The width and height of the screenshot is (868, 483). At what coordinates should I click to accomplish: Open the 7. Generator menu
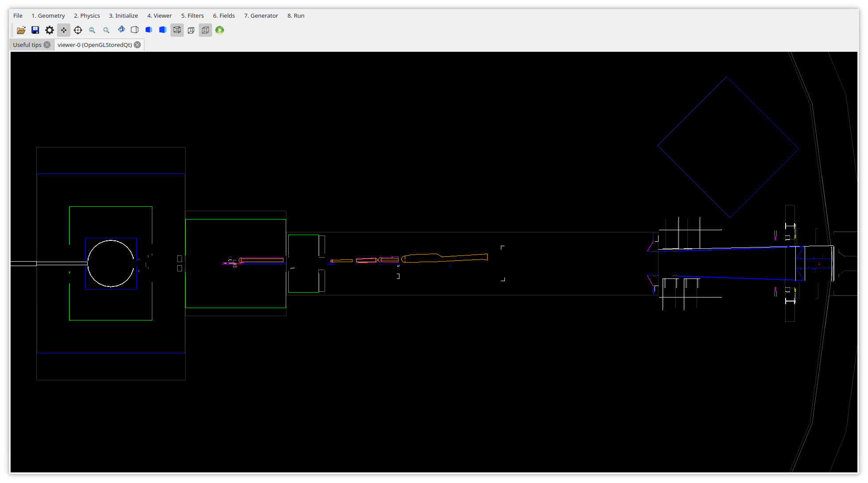[x=261, y=15]
